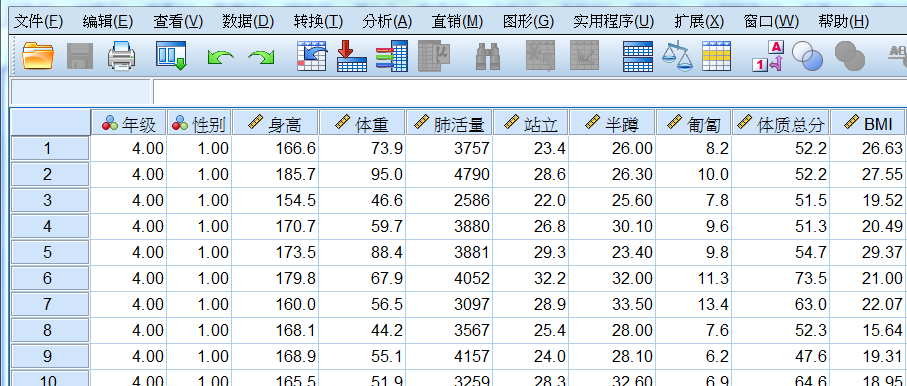Viewport: 907px width, 386px height.
Task: Click the weight cell 95.0
Action: 362,174
